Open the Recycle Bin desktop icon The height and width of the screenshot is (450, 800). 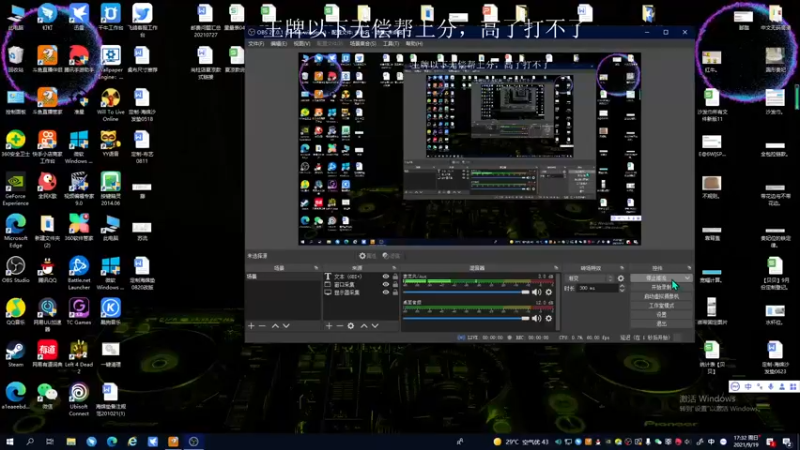pos(15,59)
